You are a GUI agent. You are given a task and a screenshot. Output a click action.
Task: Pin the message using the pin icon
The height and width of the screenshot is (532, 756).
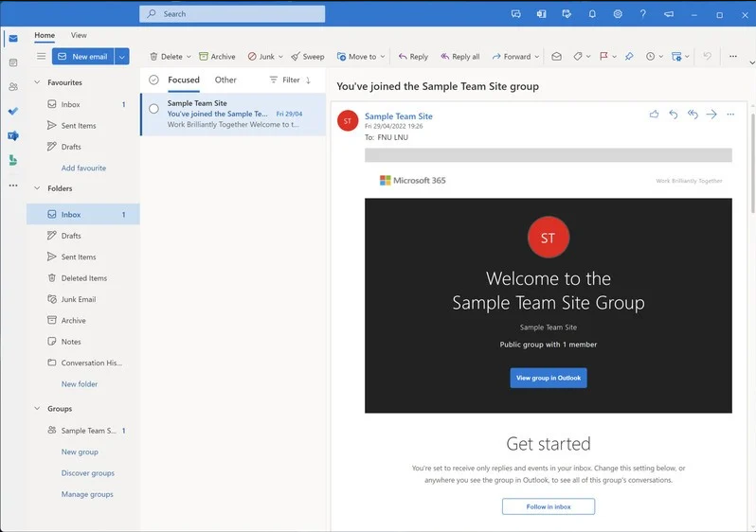629,57
